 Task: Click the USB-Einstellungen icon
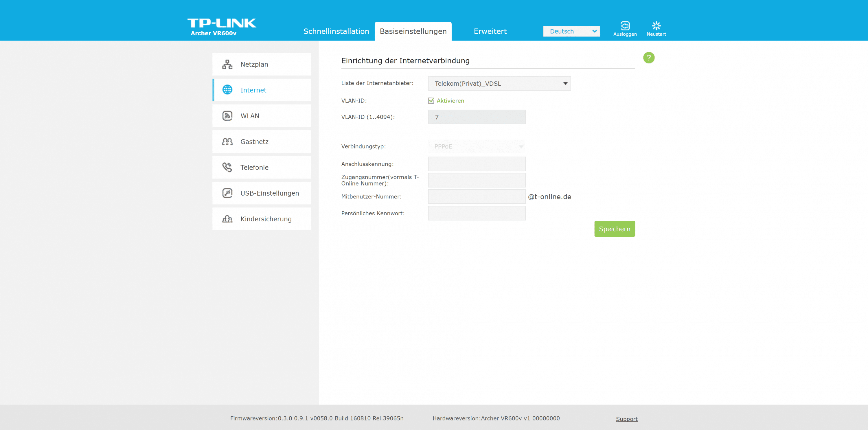[x=227, y=193]
